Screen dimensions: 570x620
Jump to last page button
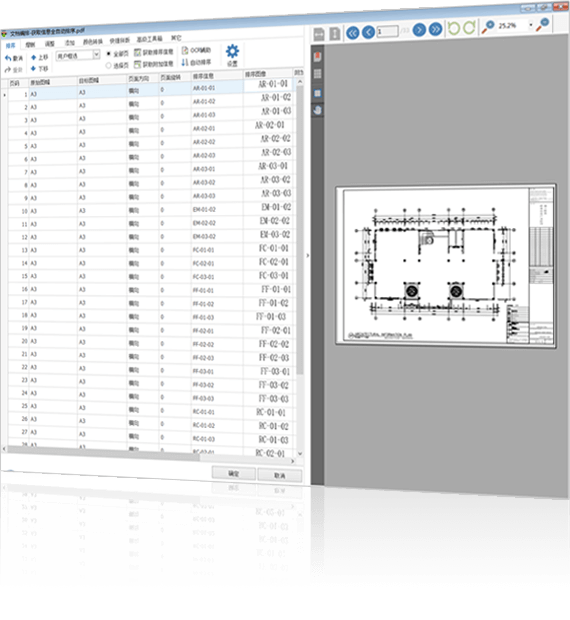point(436,29)
